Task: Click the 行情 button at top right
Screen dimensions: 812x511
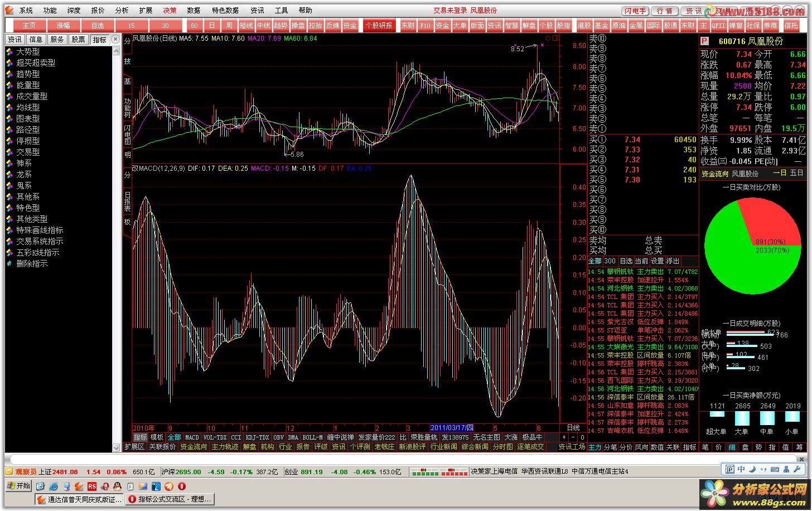Action: (x=664, y=11)
